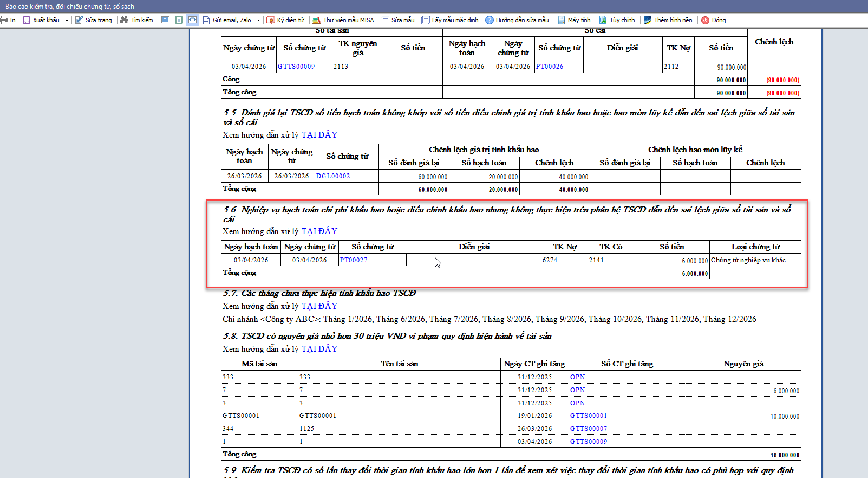The image size is (868, 478).
Task: Click Thêm hình nền background icon
Action: click(648, 20)
